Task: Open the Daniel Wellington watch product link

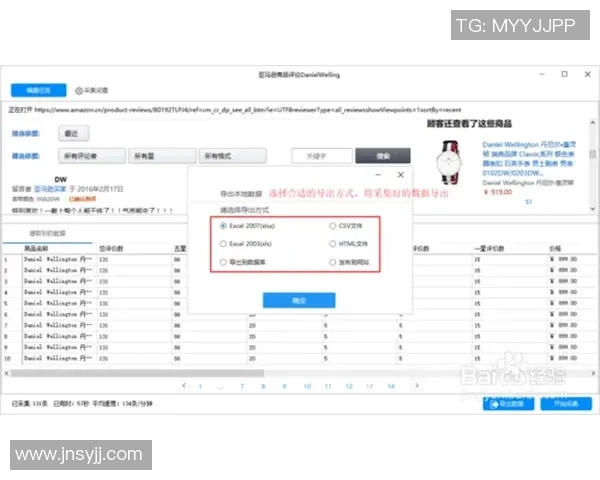Action: [x=529, y=158]
